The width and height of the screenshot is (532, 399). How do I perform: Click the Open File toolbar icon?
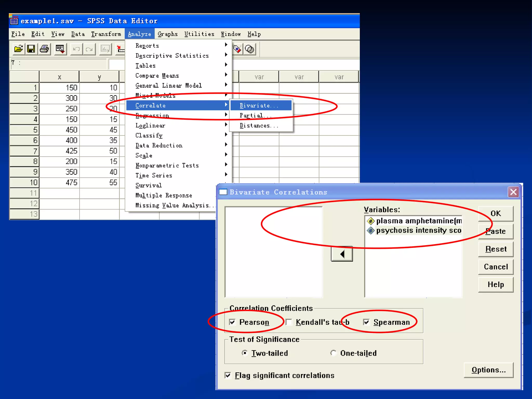coord(18,49)
